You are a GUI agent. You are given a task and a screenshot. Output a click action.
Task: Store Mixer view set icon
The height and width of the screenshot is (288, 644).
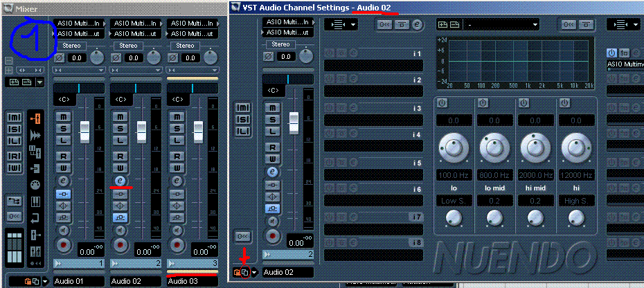coord(14,82)
